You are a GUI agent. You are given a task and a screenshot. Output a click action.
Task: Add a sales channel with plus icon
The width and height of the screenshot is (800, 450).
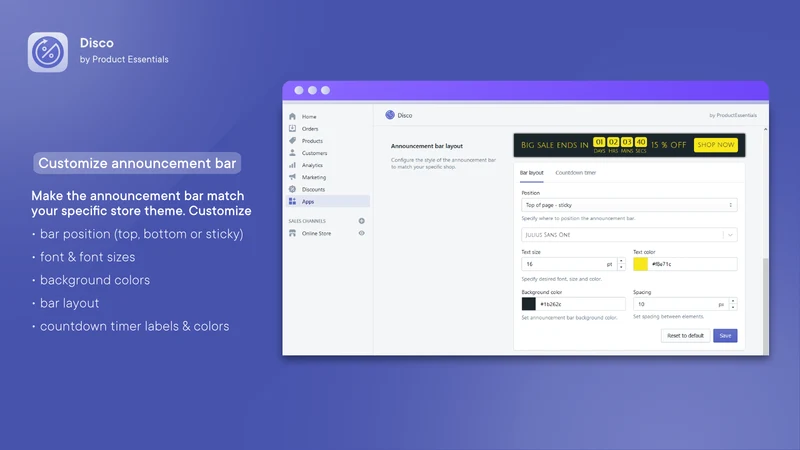point(361,221)
